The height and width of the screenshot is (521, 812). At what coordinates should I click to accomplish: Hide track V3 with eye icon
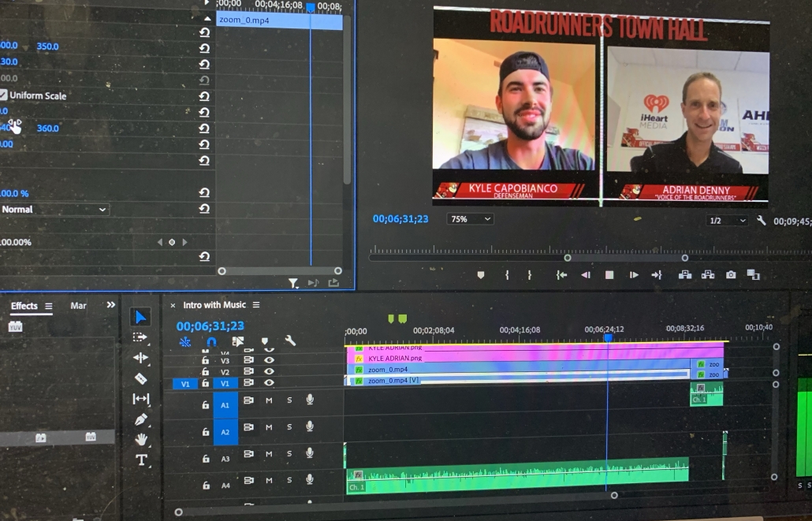tap(269, 360)
